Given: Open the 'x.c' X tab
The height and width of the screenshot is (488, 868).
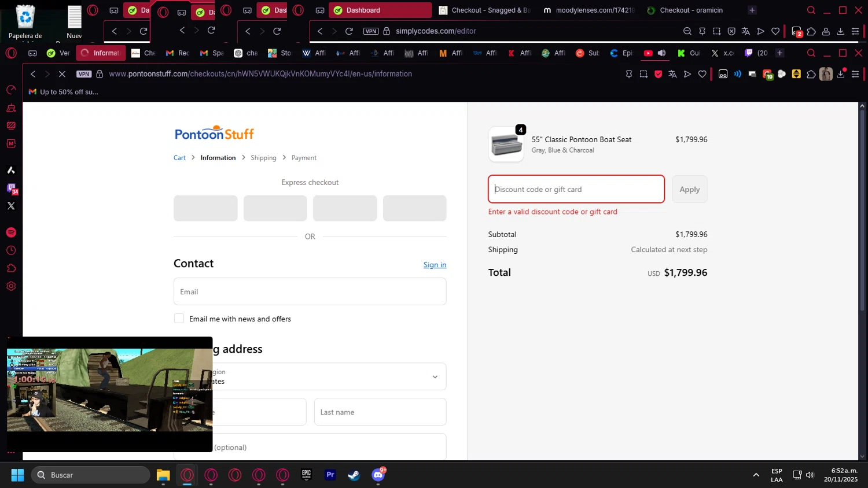Looking at the screenshot, I should click(722, 53).
